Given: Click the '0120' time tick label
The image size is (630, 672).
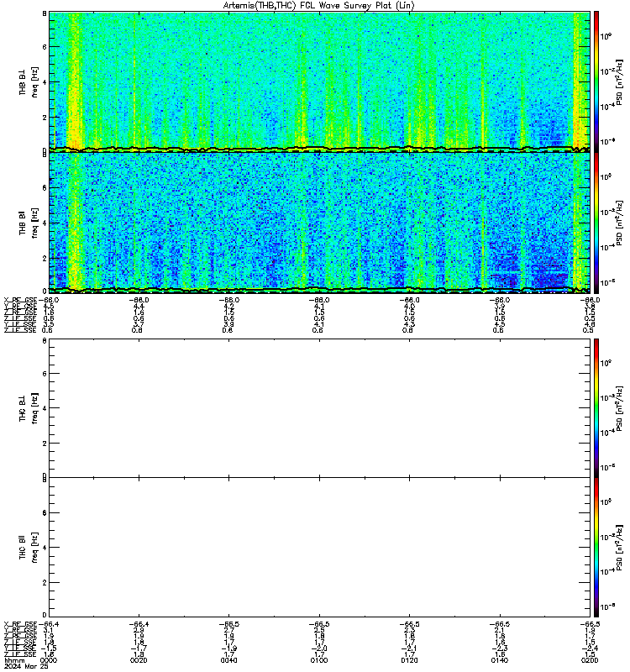Looking at the screenshot, I should pos(409,660).
